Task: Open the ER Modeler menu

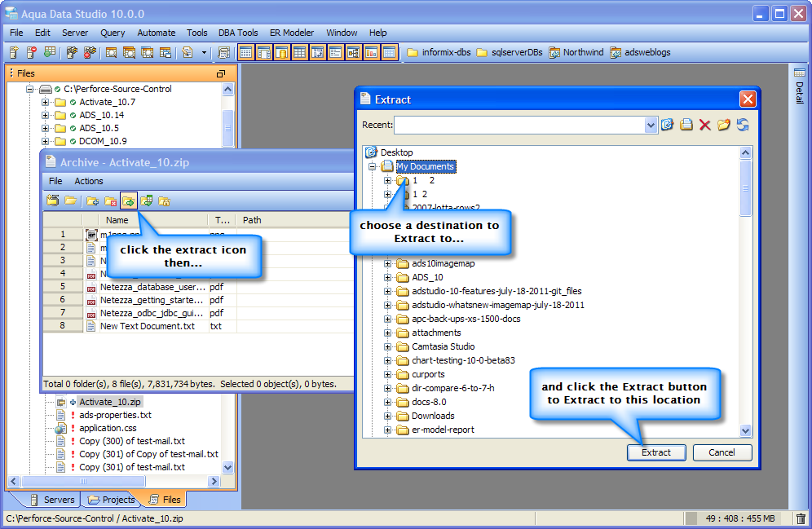Action: click(x=292, y=33)
